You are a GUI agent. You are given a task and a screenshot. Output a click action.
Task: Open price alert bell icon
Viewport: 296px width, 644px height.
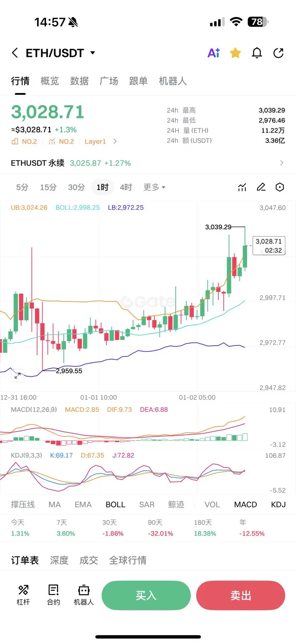[x=257, y=53]
